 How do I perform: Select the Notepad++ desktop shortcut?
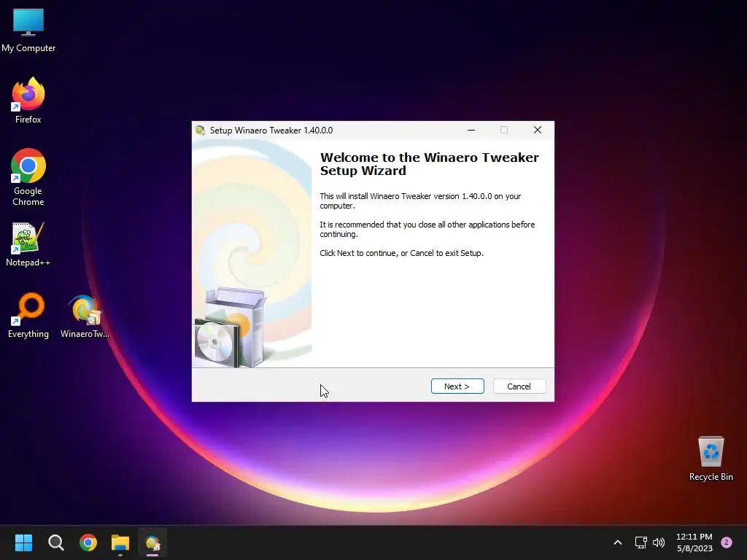pyautogui.click(x=28, y=245)
